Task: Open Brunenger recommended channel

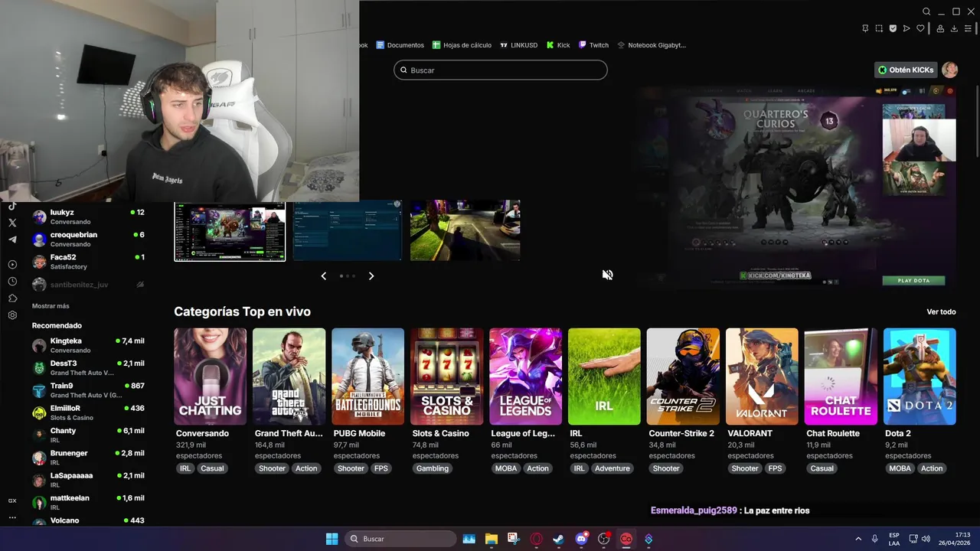Action: [x=88, y=458]
